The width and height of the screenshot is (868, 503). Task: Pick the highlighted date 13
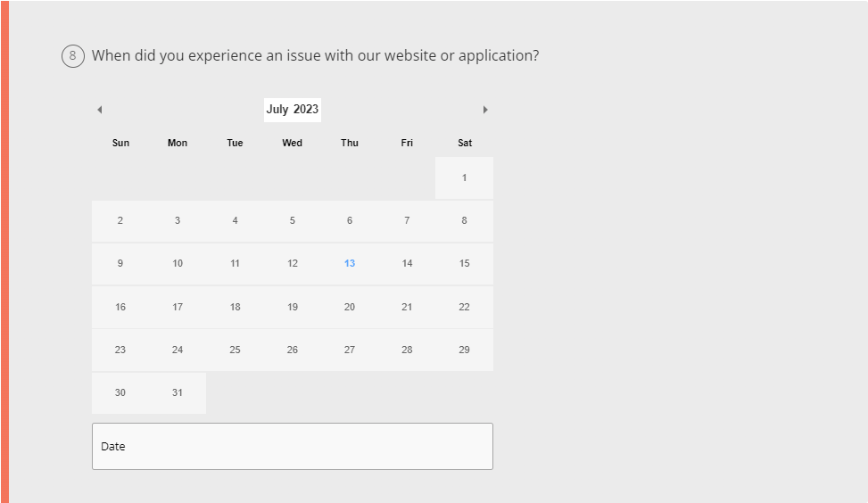350,264
